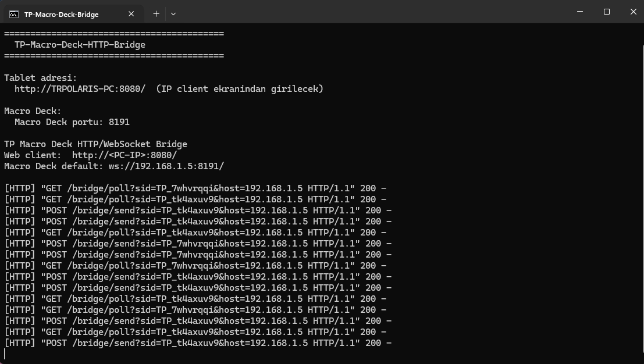Maximize the terminal window

click(x=607, y=12)
